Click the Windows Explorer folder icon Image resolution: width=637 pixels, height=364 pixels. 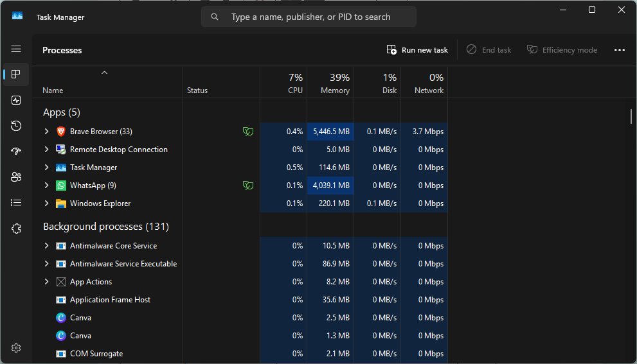[x=61, y=204]
